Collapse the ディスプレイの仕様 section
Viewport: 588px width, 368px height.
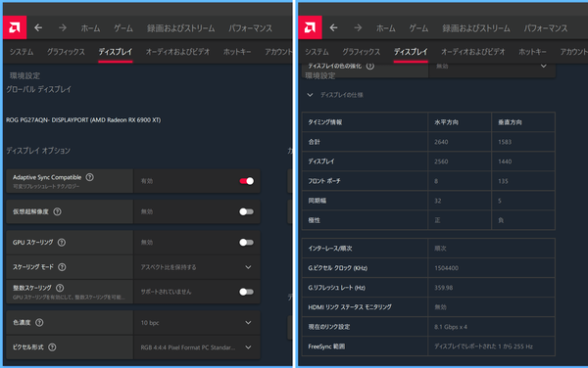310,95
